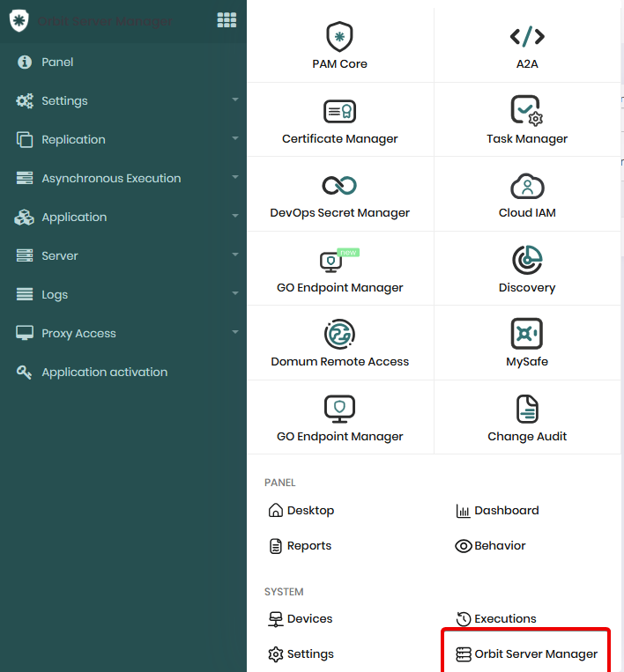Expand the Server submenu arrow
624x672 pixels.
point(235,255)
